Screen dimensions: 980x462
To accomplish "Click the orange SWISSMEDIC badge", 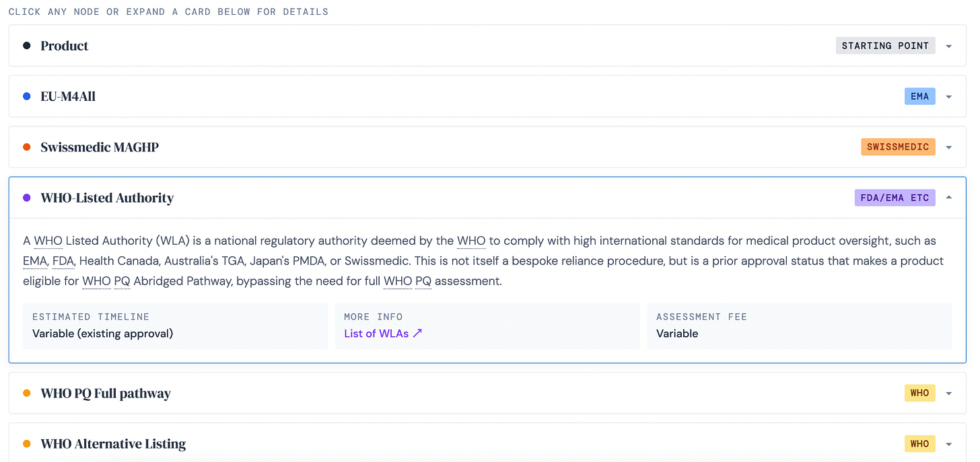I will point(898,147).
